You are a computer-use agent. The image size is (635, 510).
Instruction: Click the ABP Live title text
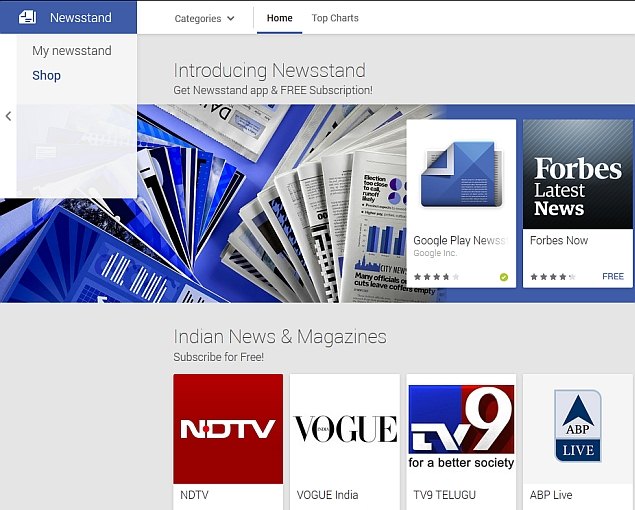click(551, 495)
